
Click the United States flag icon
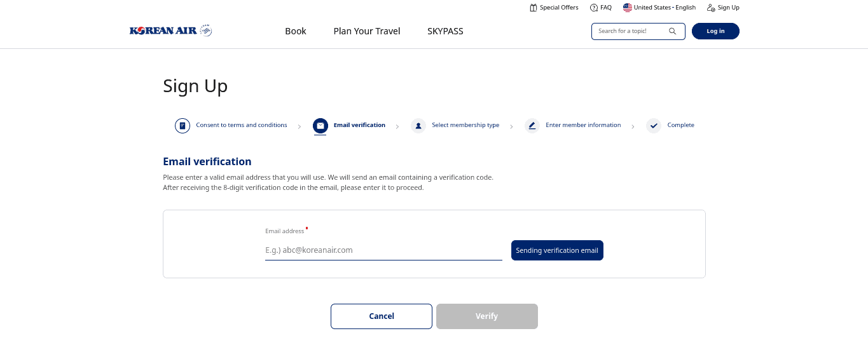pyautogui.click(x=628, y=8)
